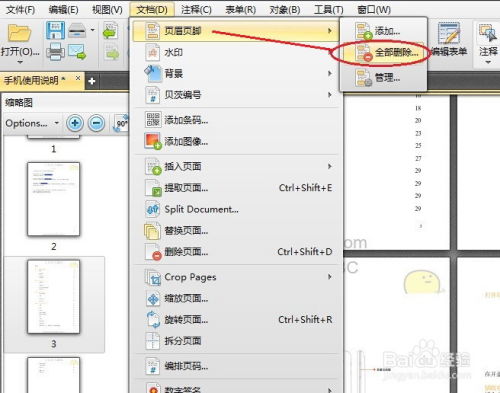Open the 视图(V) menu

(107, 10)
